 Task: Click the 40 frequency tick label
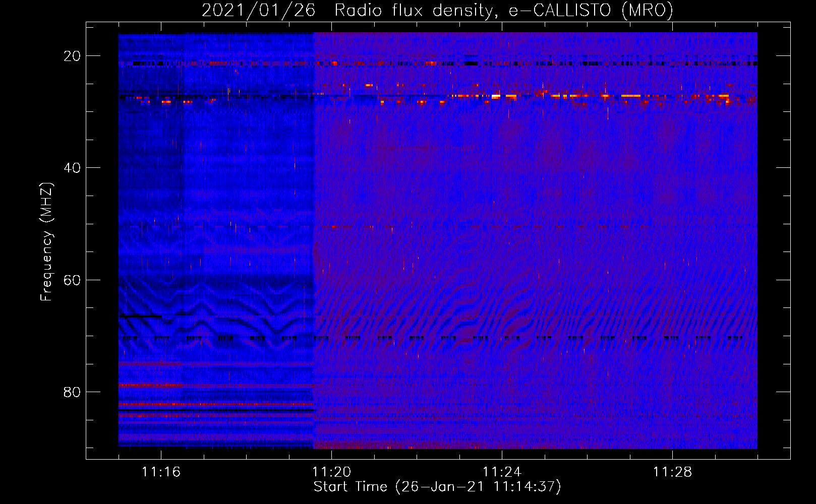click(72, 168)
